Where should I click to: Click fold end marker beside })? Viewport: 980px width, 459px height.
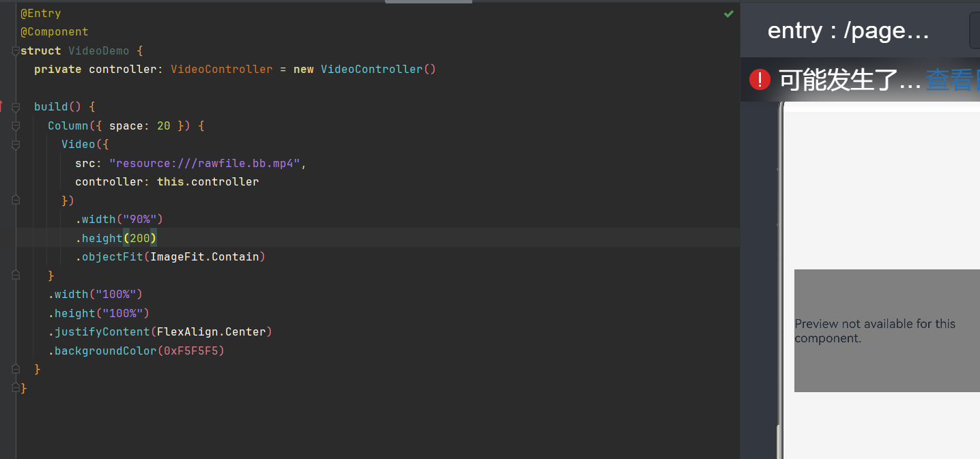click(x=16, y=201)
